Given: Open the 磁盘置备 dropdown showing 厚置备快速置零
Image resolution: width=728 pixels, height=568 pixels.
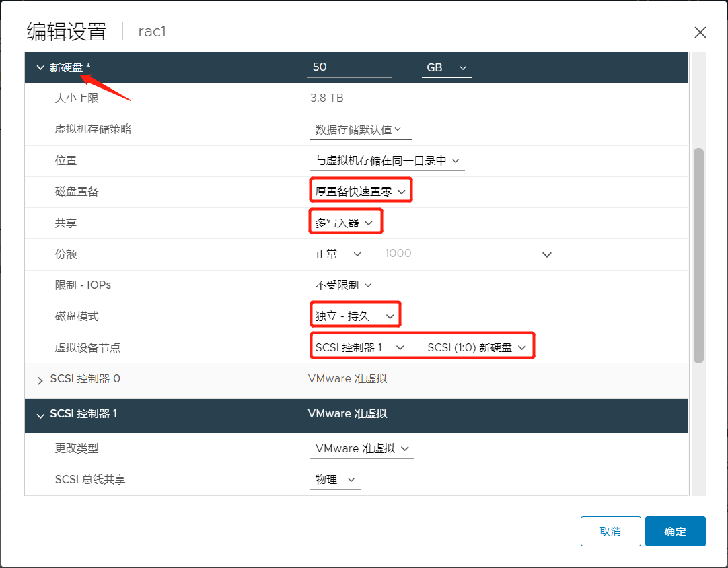Looking at the screenshot, I should coord(359,190).
